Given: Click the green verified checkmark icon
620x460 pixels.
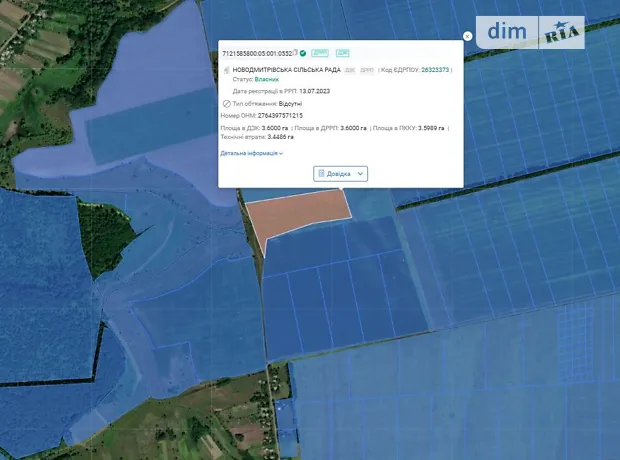Looking at the screenshot, I should pyautogui.click(x=303, y=52).
